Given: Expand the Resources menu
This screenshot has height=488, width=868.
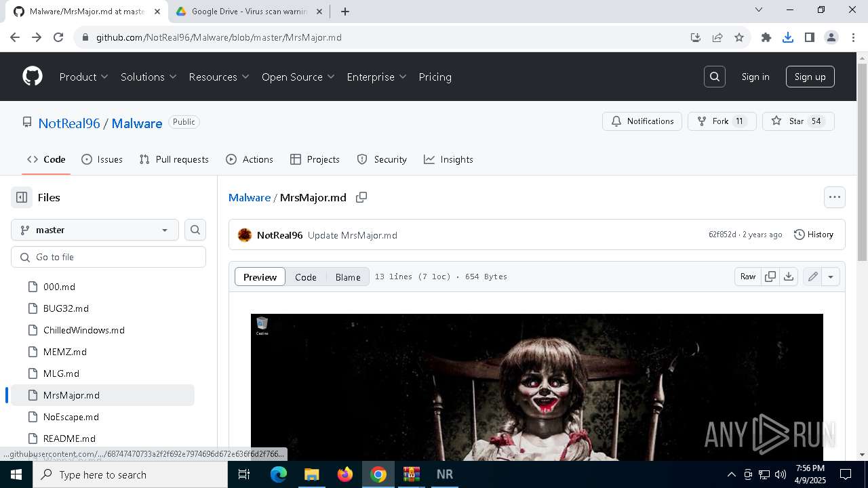Looking at the screenshot, I should tap(219, 77).
